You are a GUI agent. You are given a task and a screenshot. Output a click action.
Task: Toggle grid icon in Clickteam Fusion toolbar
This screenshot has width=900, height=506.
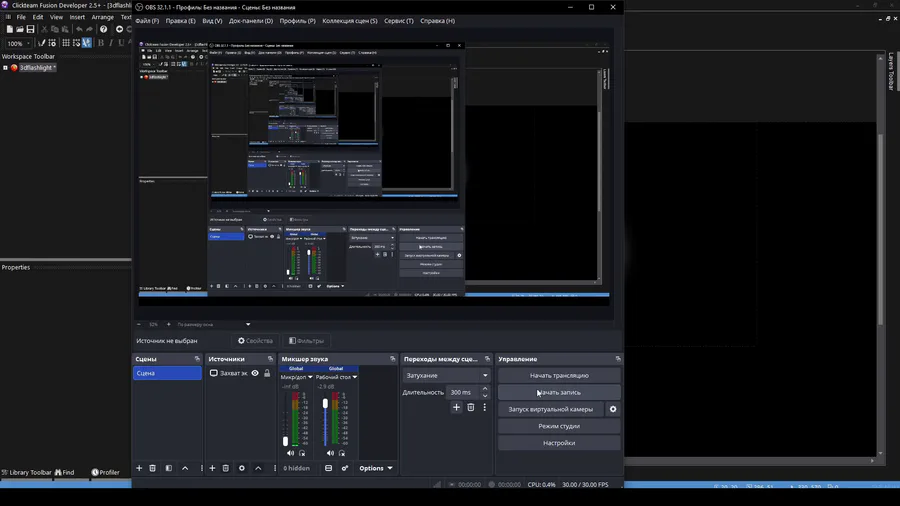pos(66,43)
